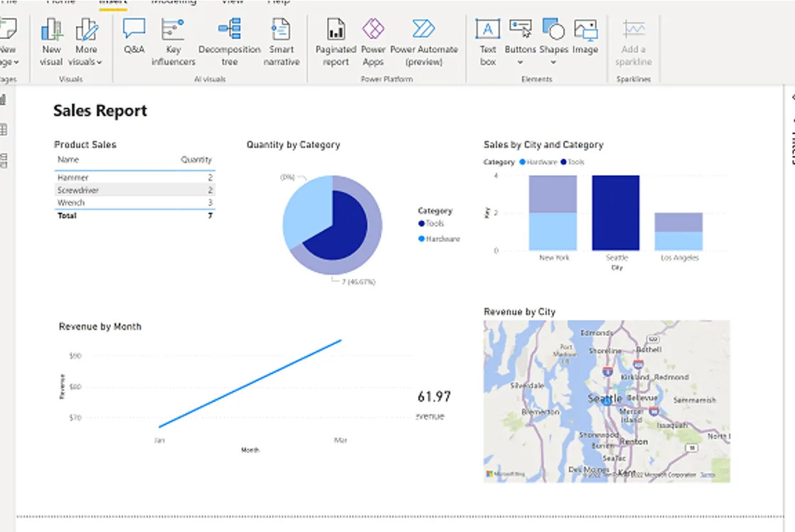Click Tools in donut chart legend
Screen dimensions: 795x532
[431, 223]
